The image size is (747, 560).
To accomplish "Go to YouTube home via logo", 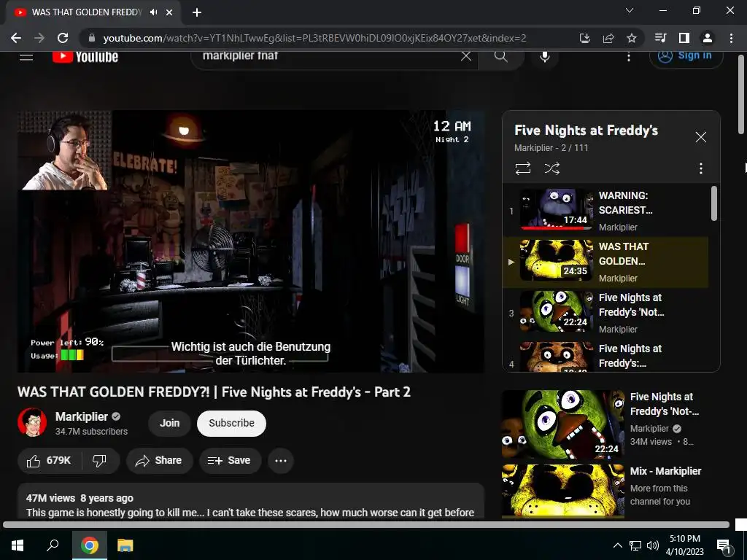I will pyautogui.click(x=85, y=57).
